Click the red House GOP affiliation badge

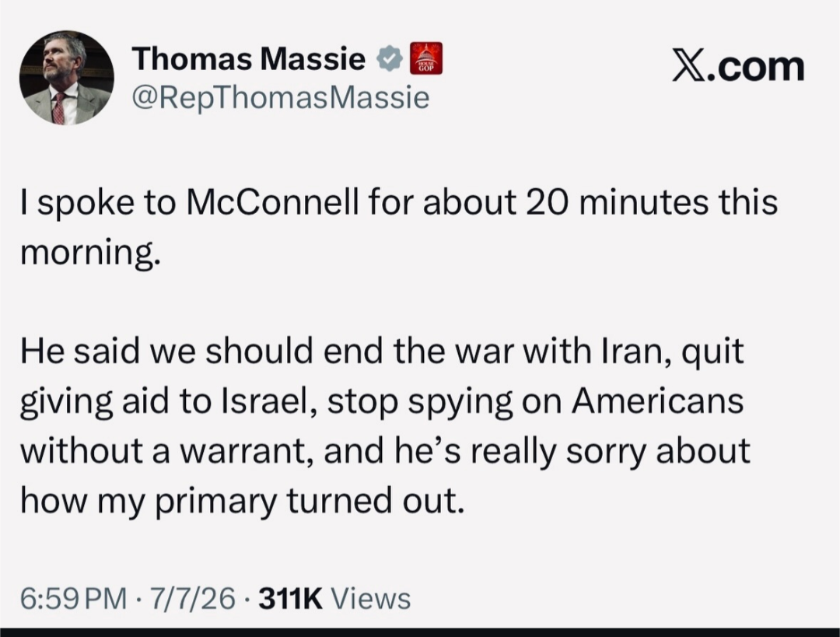[426, 58]
